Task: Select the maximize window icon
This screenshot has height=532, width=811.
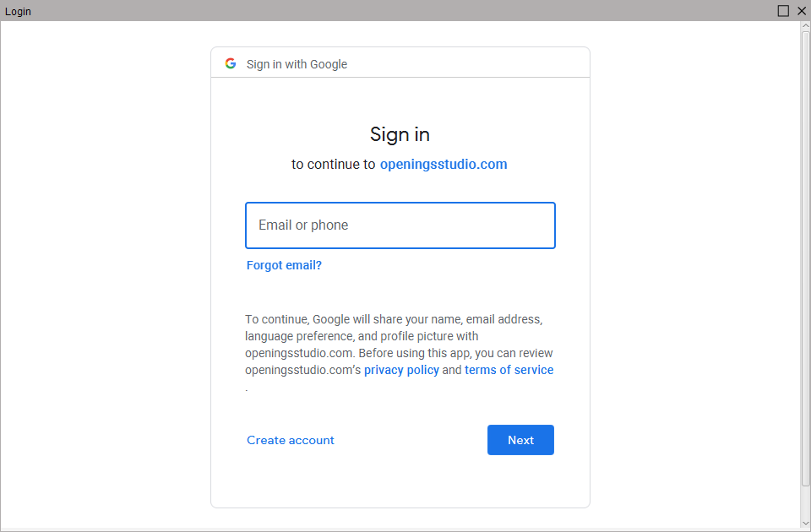Action: [x=783, y=10]
